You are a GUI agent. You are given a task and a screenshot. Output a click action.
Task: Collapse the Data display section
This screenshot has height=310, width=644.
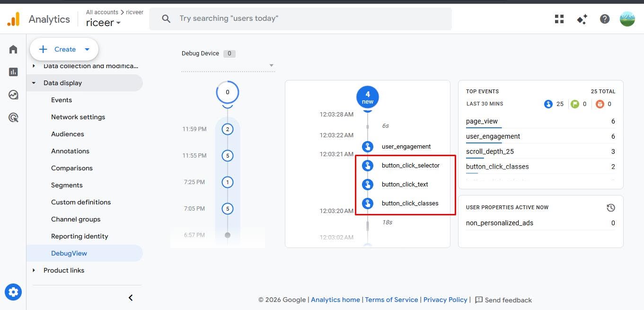coord(34,83)
